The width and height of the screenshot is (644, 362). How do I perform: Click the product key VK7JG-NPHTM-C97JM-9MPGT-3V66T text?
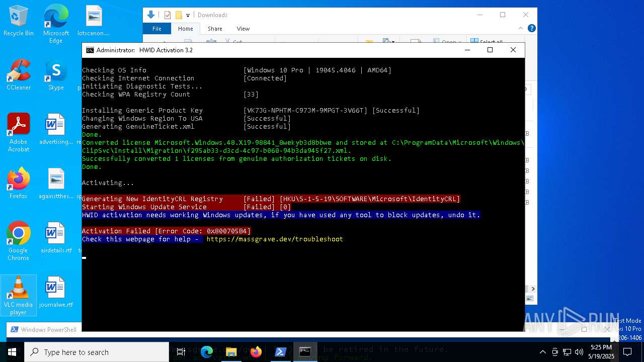pos(305,110)
